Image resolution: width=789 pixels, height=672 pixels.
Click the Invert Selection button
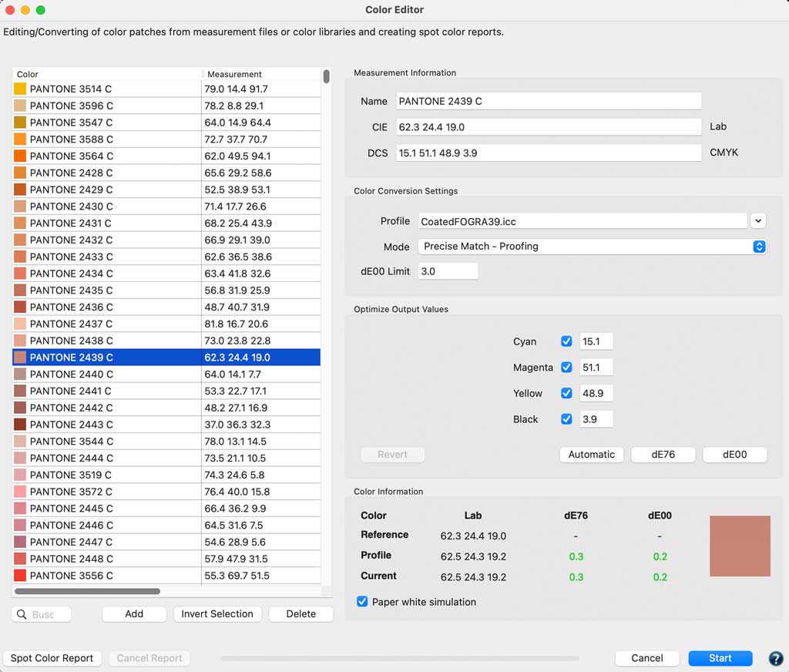pyautogui.click(x=217, y=613)
